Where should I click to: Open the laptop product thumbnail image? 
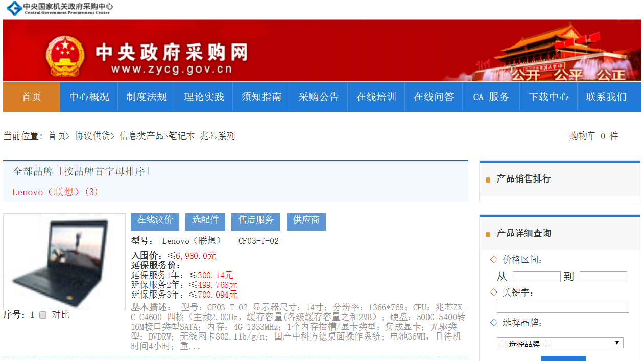click(x=64, y=262)
